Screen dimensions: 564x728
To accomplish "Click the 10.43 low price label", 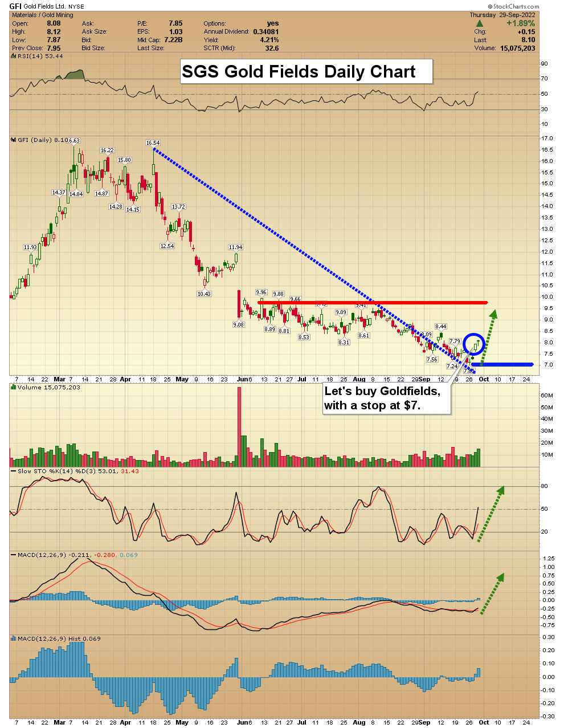I will click(x=204, y=294).
